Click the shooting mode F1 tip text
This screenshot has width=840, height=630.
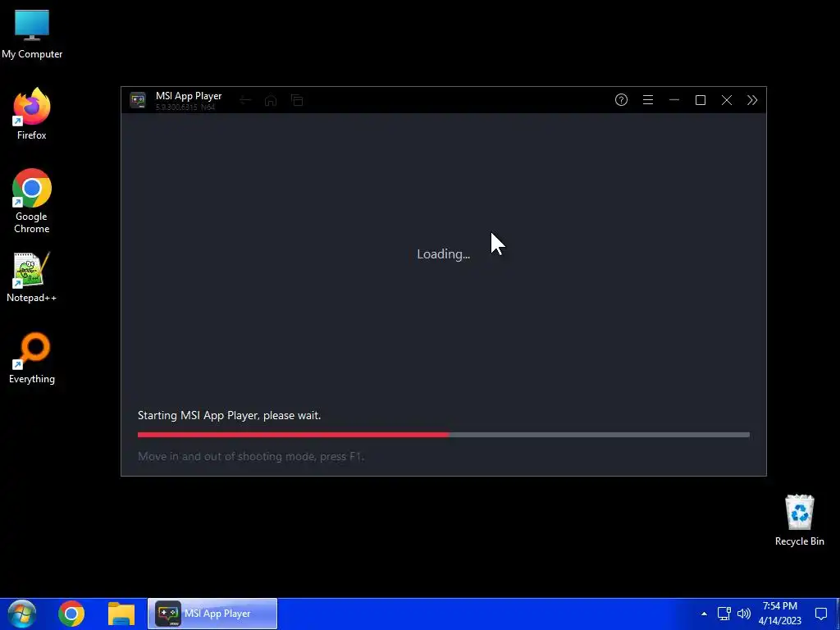click(x=251, y=456)
